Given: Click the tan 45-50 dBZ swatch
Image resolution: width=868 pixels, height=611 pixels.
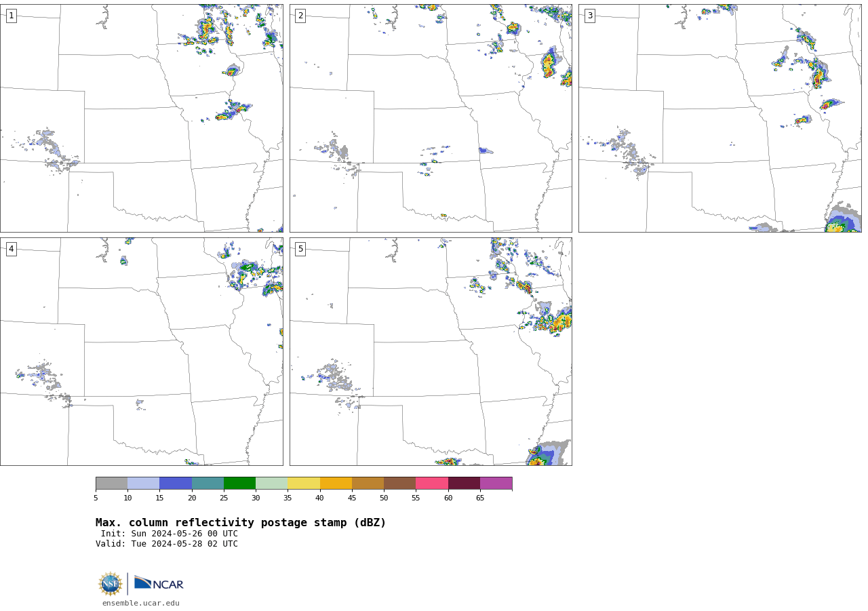Looking at the screenshot, I should tap(368, 484).
